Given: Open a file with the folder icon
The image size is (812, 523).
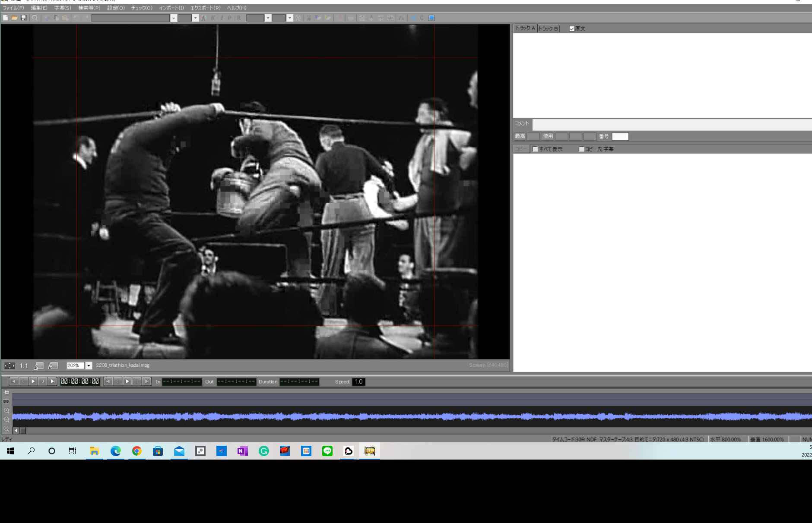Looking at the screenshot, I should coord(14,18).
